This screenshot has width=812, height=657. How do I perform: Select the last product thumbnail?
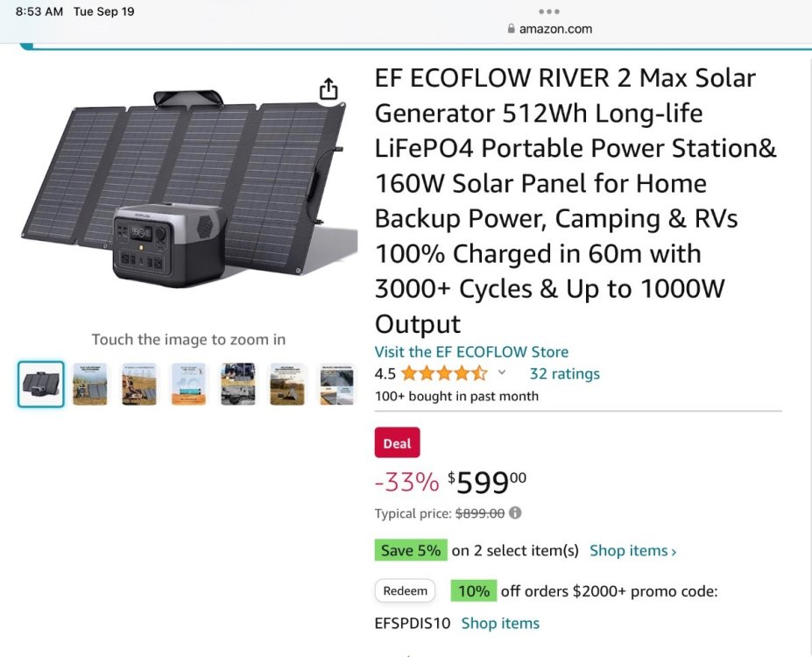[x=336, y=385]
